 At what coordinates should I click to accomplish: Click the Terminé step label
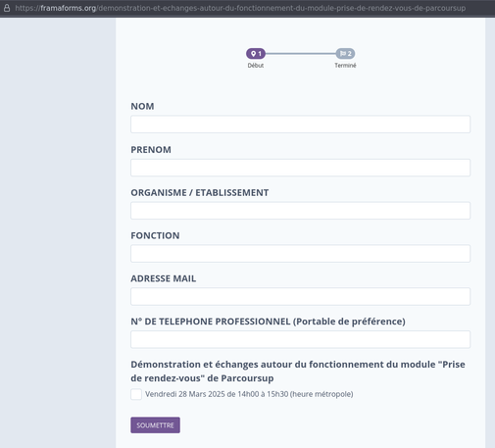click(x=345, y=66)
